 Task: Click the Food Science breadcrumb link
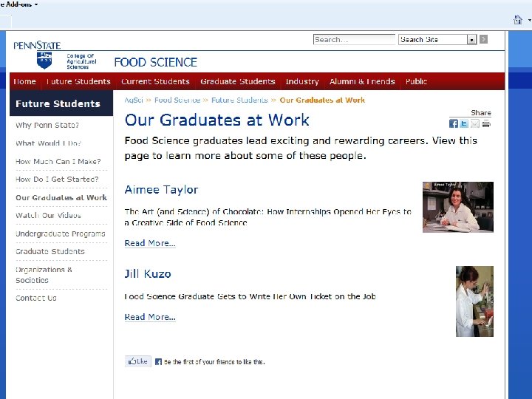(x=177, y=100)
